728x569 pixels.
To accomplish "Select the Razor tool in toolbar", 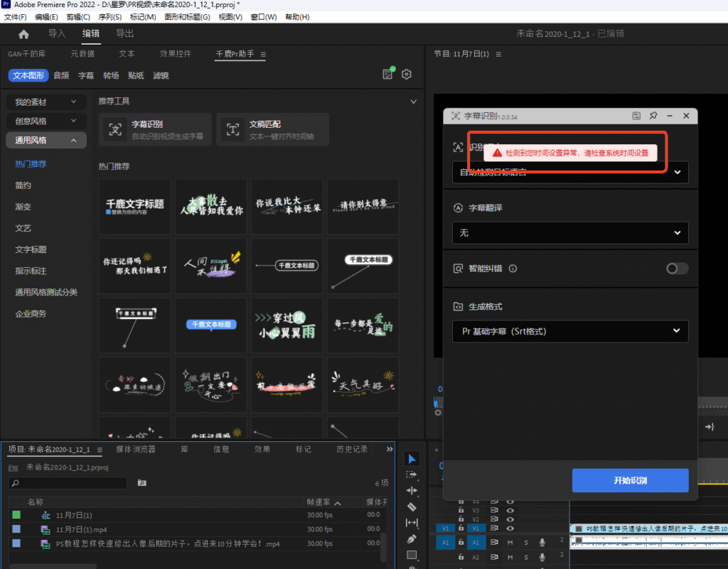I will tap(412, 506).
